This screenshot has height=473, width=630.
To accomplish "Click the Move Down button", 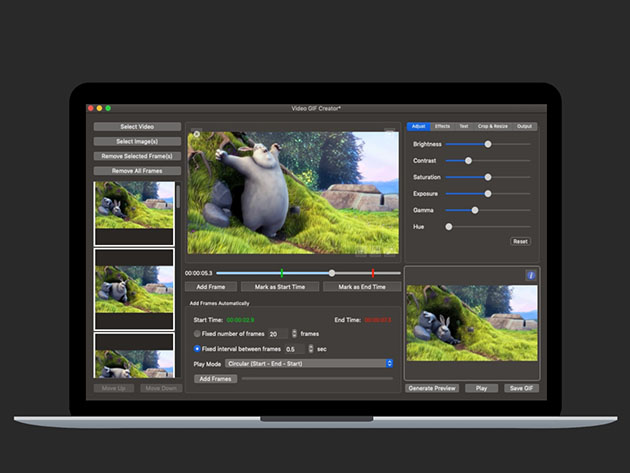I will pos(161,388).
